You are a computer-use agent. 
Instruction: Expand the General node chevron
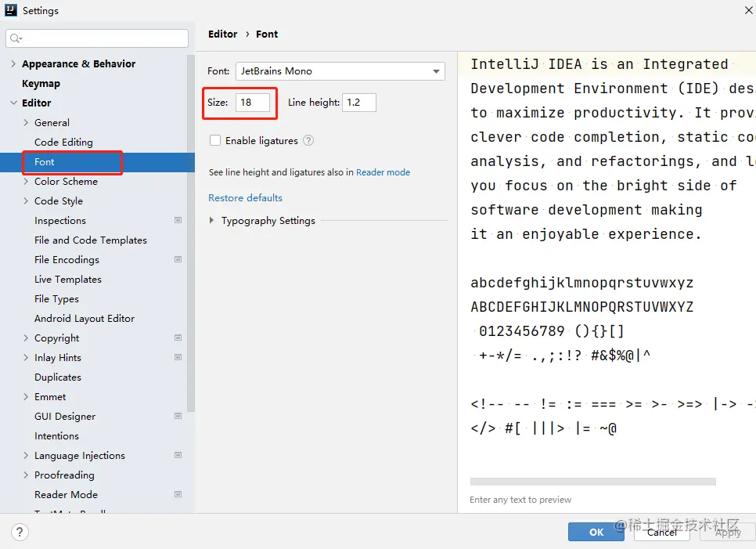pyautogui.click(x=26, y=122)
